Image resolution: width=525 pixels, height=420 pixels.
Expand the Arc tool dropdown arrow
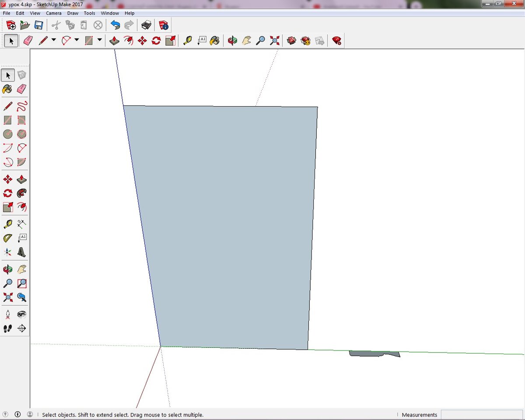tap(77, 40)
